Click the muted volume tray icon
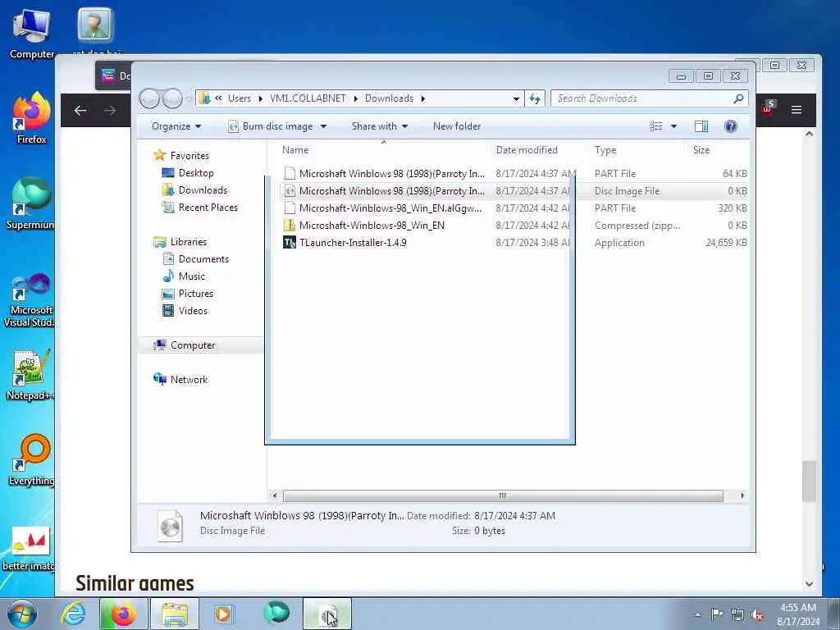 757,615
